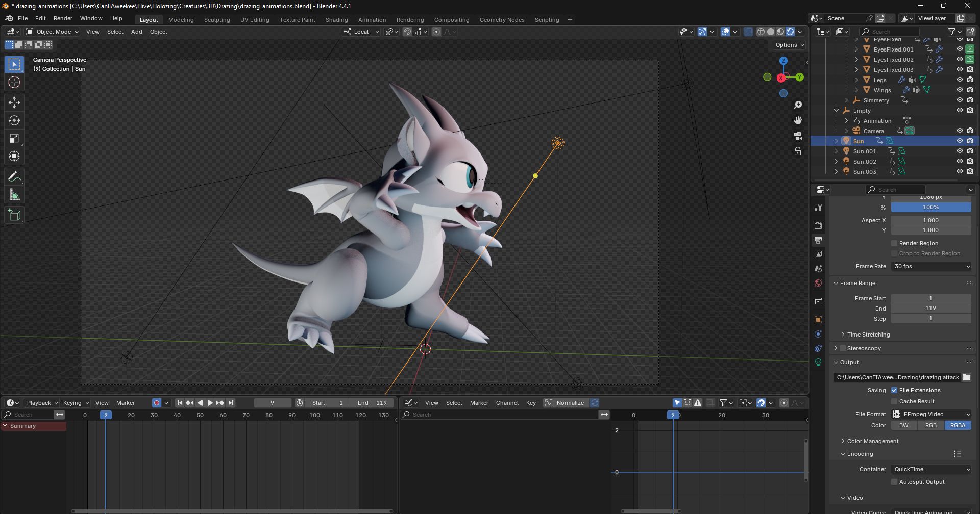Switch to wireframe viewport shading
This screenshot has width=980, height=514.
[x=761, y=32]
